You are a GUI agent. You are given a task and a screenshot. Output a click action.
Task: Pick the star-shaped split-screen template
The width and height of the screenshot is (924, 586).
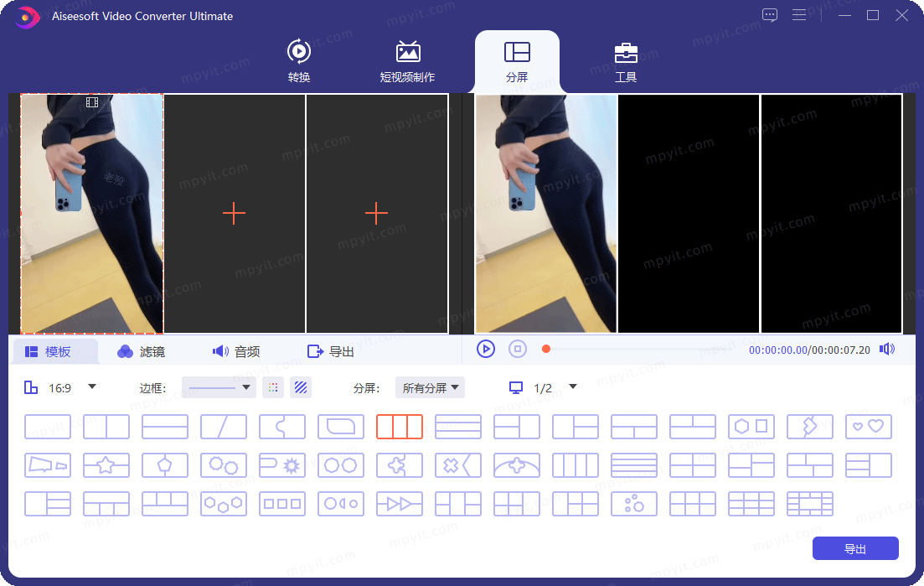click(106, 465)
